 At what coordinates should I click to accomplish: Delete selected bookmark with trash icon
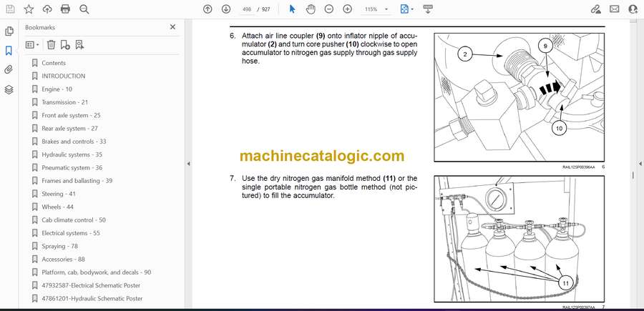51,44
